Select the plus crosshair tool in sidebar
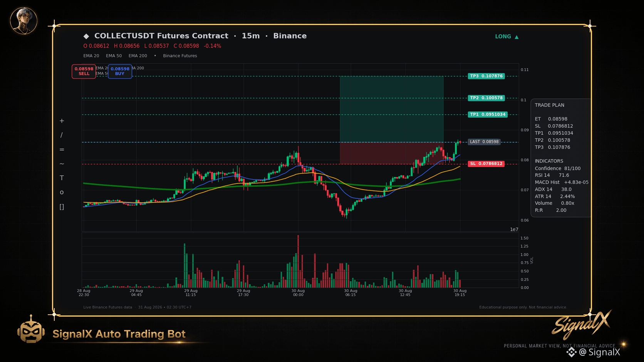 tap(62, 121)
